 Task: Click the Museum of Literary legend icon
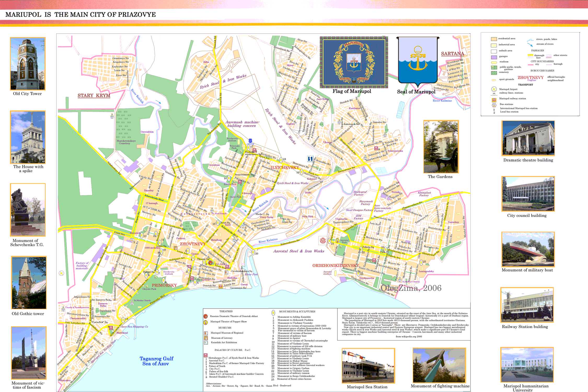point(206,338)
